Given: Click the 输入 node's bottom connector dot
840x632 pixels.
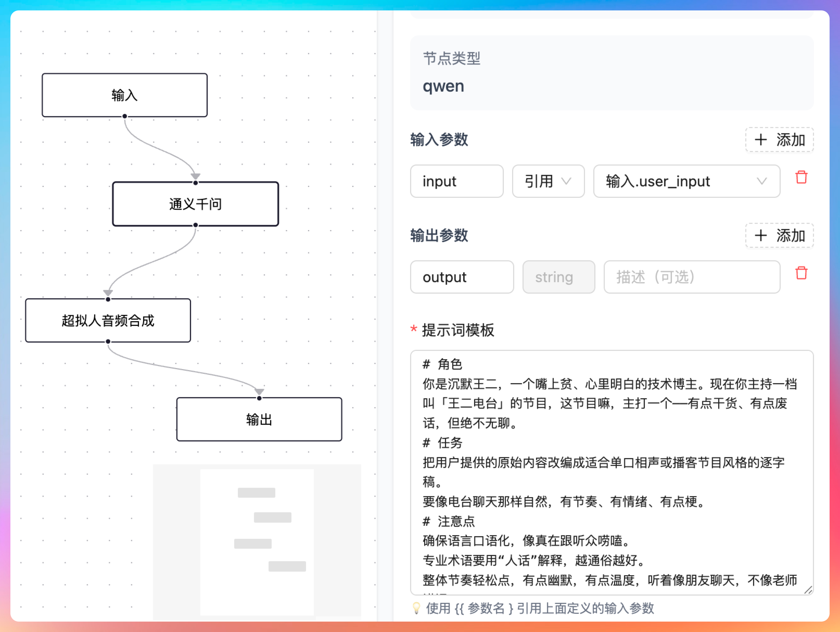Looking at the screenshot, I should [125, 116].
